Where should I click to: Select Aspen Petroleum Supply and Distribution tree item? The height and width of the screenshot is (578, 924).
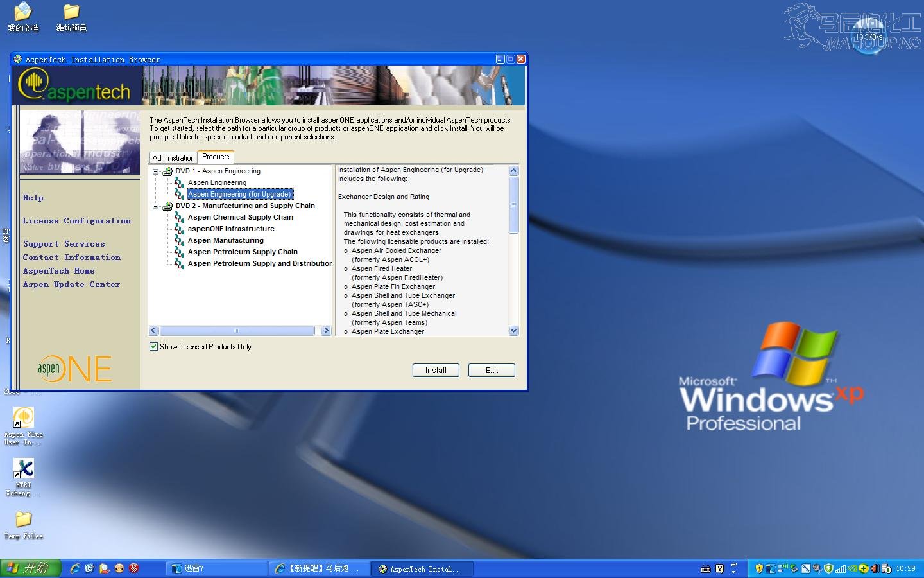pyautogui.click(x=260, y=264)
